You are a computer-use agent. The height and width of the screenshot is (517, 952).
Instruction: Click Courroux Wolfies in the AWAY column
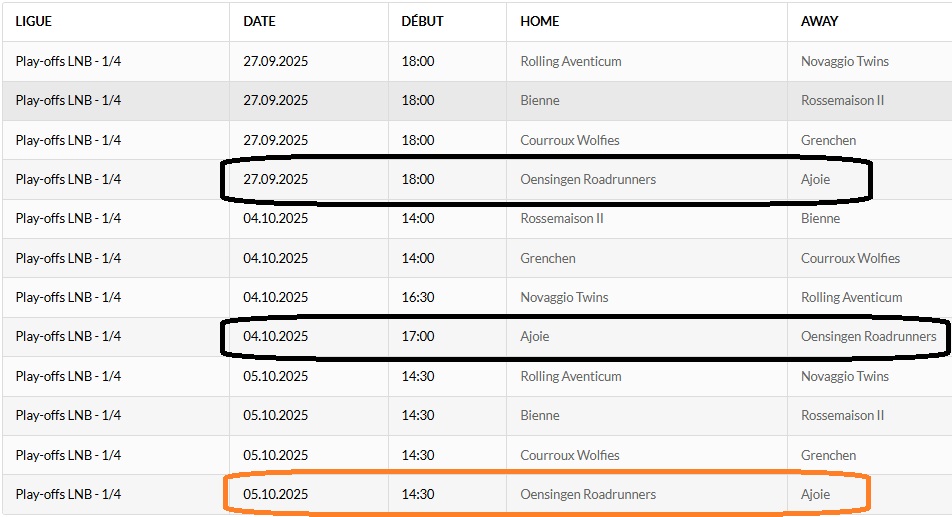pos(850,258)
